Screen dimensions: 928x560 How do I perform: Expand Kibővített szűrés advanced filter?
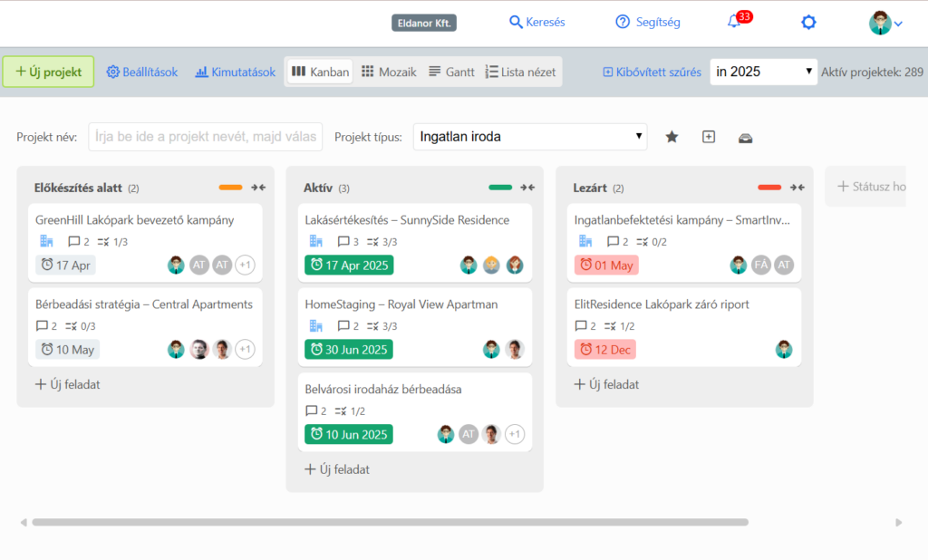[652, 72]
